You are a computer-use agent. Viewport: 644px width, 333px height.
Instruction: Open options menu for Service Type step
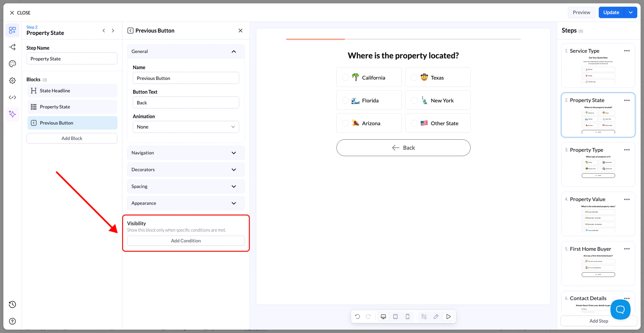click(x=627, y=51)
